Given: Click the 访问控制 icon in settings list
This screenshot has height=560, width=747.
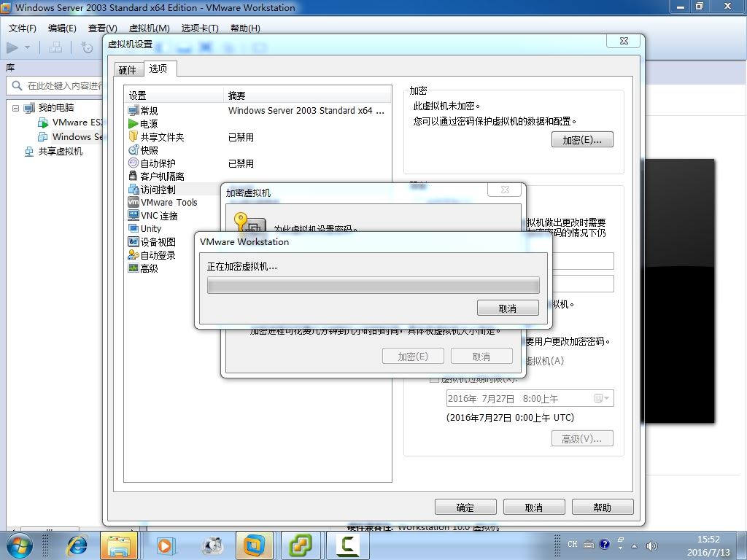Looking at the screenshot, I should tap(133, 189).
